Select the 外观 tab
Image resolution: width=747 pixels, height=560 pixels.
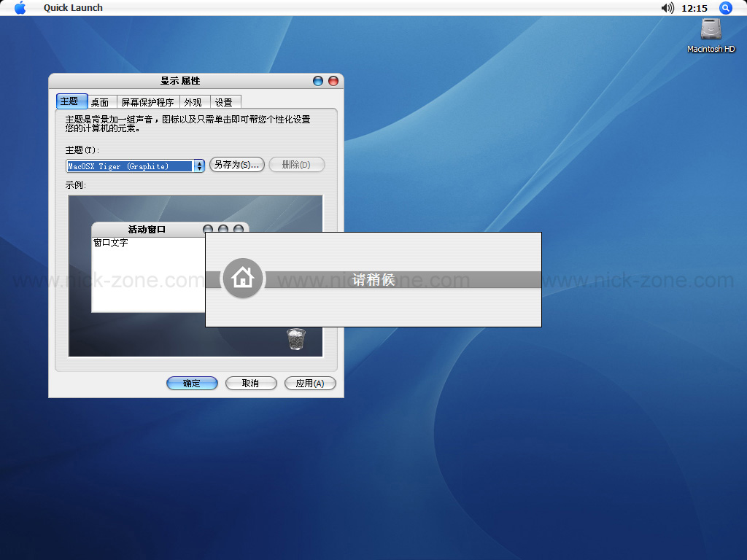pos(193,102)
